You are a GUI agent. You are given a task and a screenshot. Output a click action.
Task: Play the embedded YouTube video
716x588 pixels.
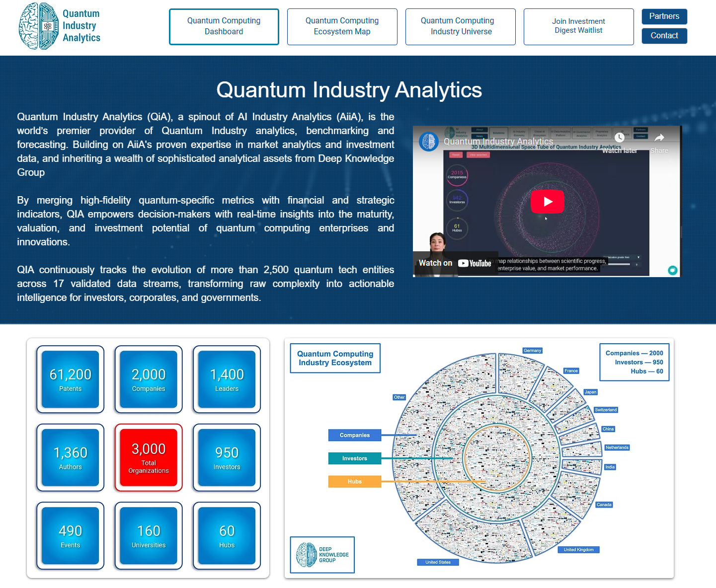click(x=547, y=202)
